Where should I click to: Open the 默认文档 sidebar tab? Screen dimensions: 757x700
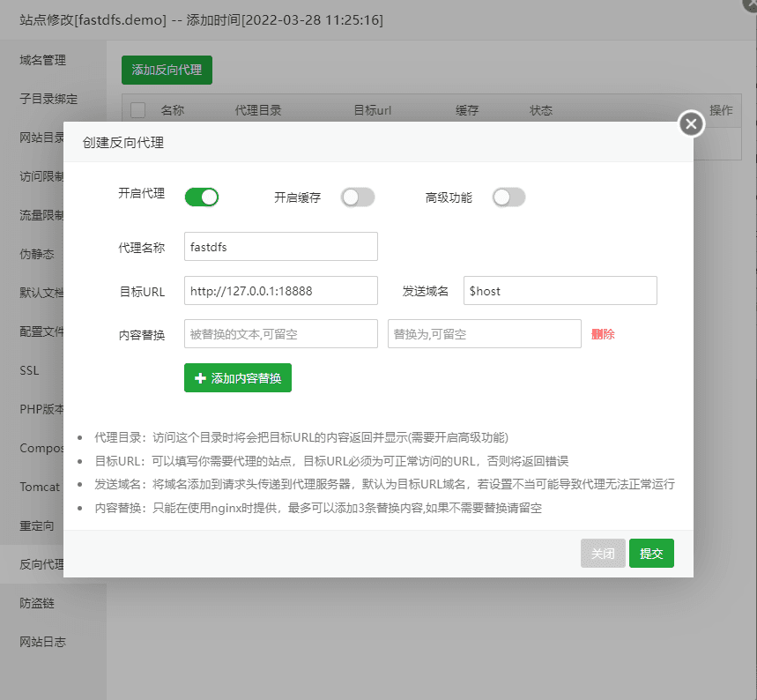click(x=32, y=293)
